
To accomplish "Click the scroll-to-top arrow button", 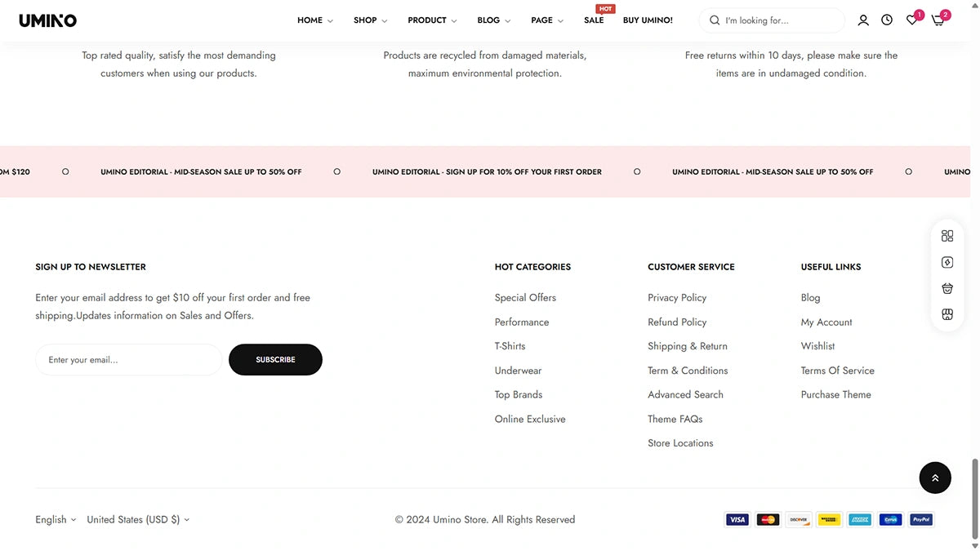I will coord(935,478).
